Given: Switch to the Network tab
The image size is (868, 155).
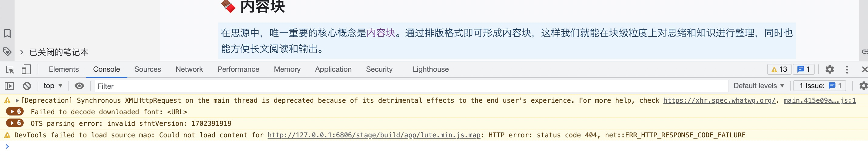Looking at the screenshot, I should coord(189,70).
